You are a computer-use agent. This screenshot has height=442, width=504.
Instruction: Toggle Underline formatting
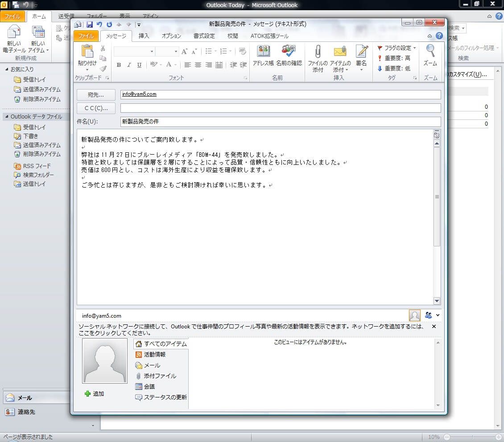[139, 65]
